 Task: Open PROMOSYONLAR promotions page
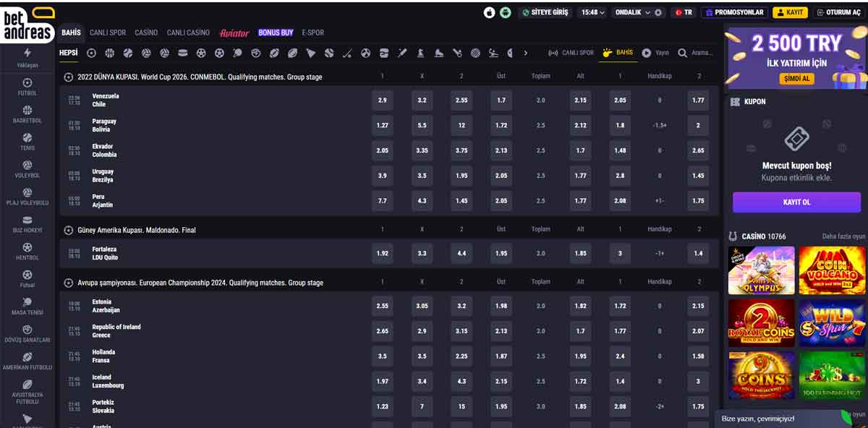pos(734,12)
